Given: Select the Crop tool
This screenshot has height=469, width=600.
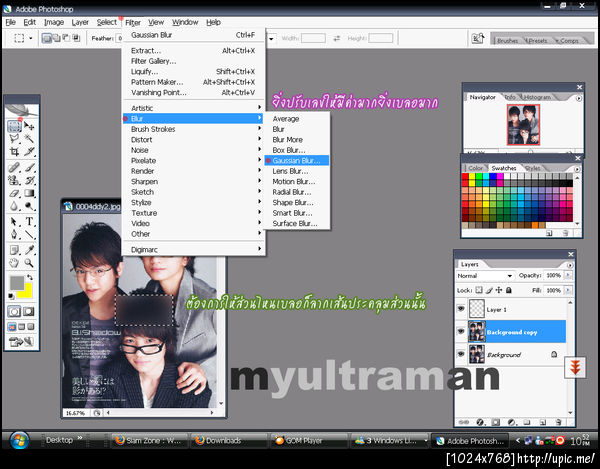Looking at the screenshot, I should (15, 151).
